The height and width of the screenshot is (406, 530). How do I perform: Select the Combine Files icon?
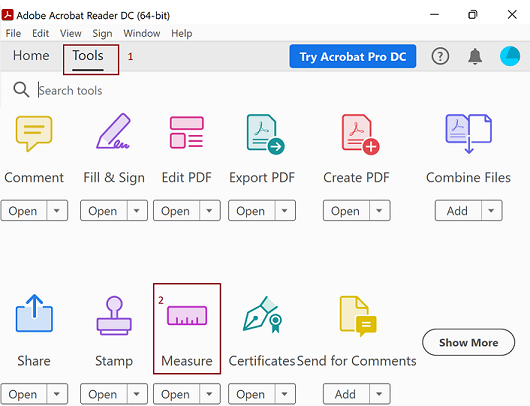[x=468, y=133]
